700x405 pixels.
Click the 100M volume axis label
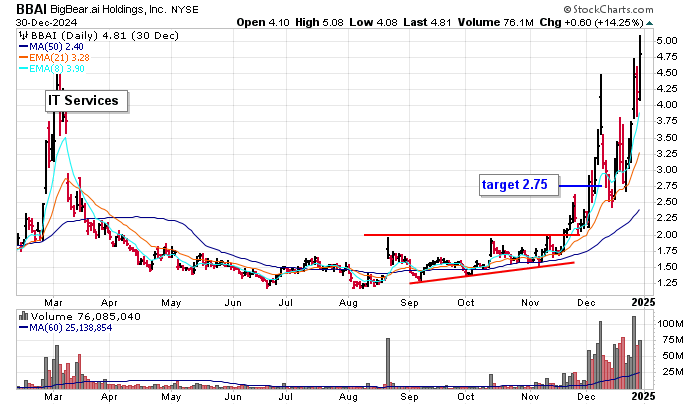click(670, 324)
